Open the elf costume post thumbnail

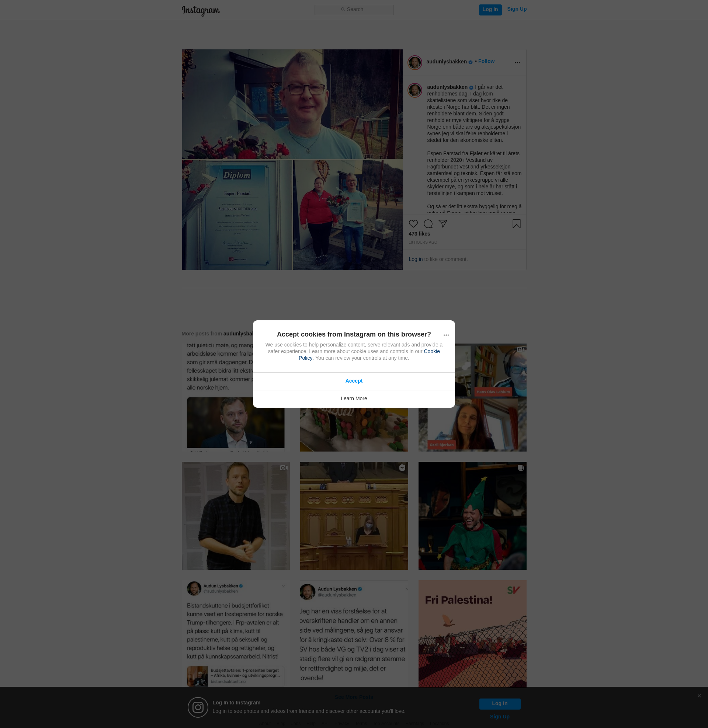click(472, 516)
